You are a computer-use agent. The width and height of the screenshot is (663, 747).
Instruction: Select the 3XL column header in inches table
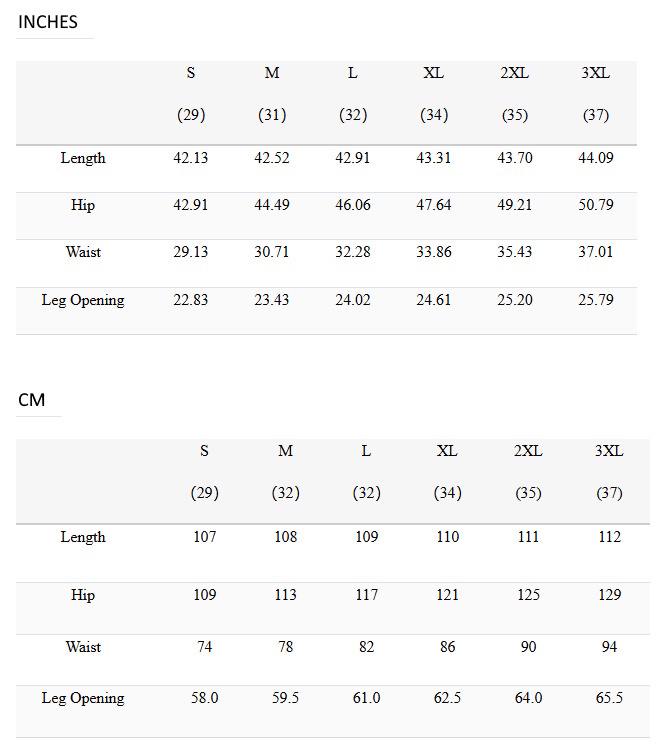[596, 73]
